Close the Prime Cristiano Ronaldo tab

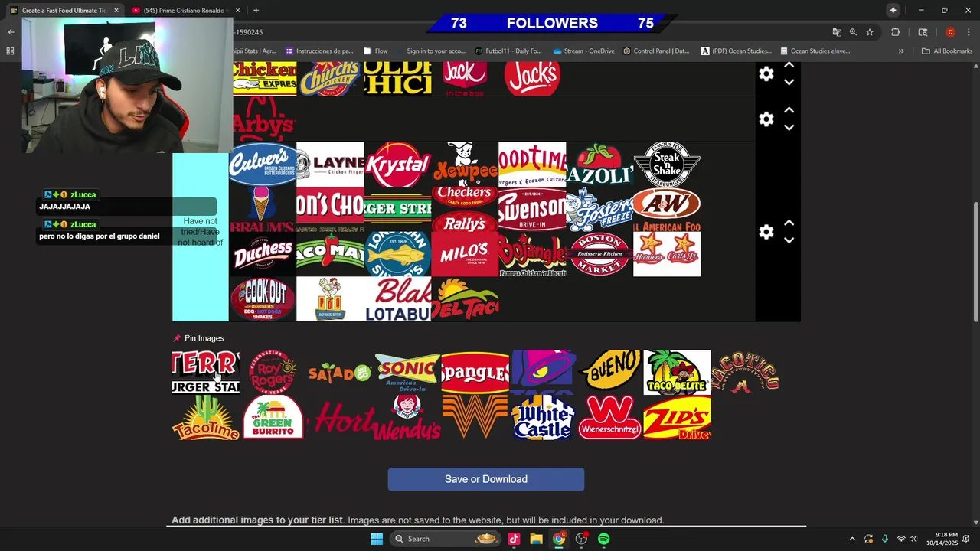[237, 11]
